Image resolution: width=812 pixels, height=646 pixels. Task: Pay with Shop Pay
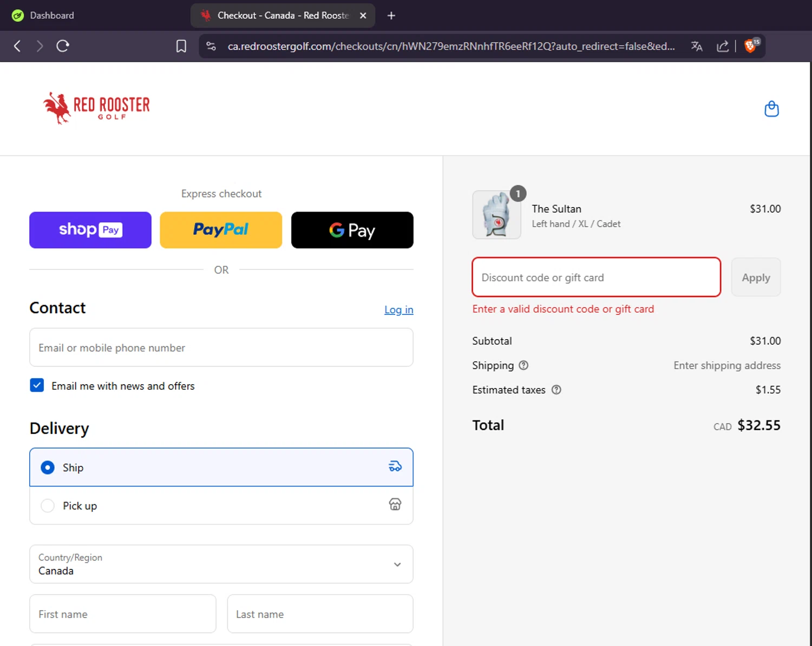point(90,230)
